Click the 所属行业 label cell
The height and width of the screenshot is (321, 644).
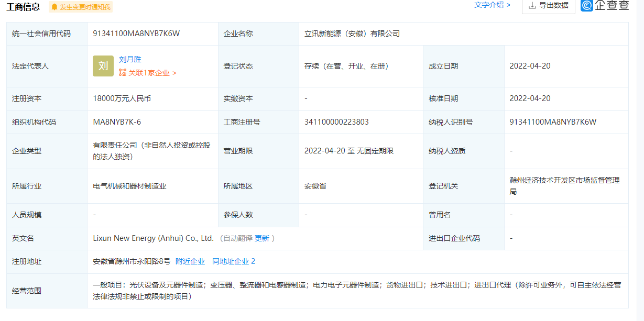47,186
